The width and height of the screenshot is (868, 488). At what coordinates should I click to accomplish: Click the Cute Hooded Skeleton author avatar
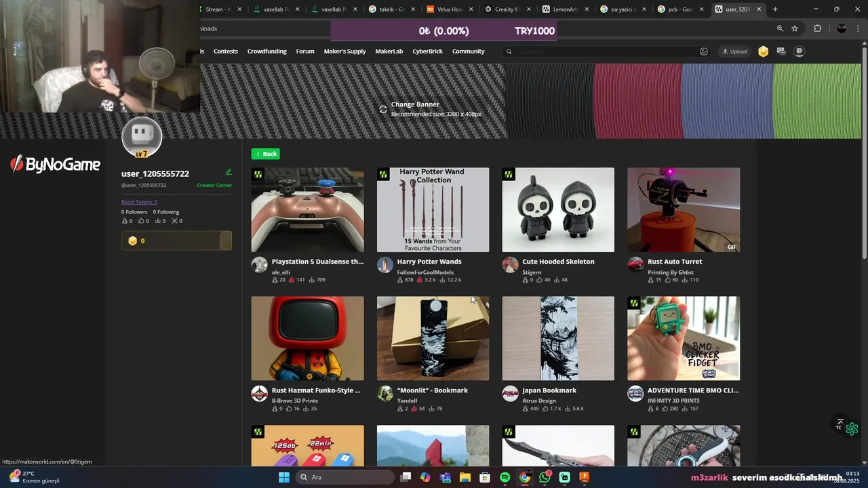(x=511, y=265)
